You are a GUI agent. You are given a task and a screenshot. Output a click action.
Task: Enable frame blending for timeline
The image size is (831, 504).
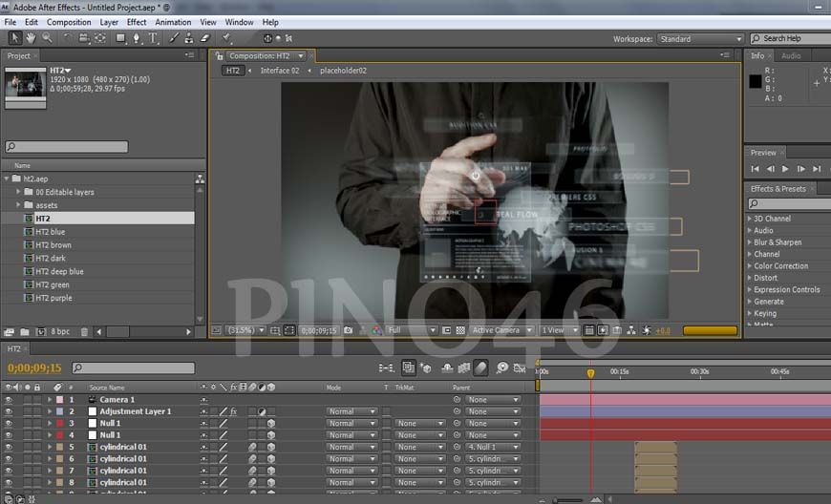pos(463,367)
